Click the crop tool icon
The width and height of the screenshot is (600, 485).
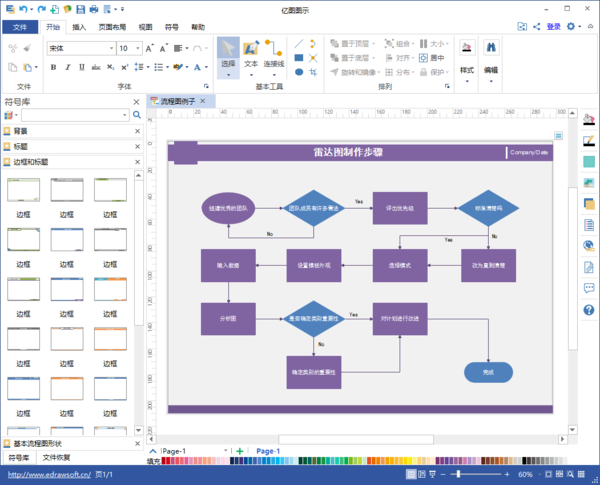(x=313, y=72)
